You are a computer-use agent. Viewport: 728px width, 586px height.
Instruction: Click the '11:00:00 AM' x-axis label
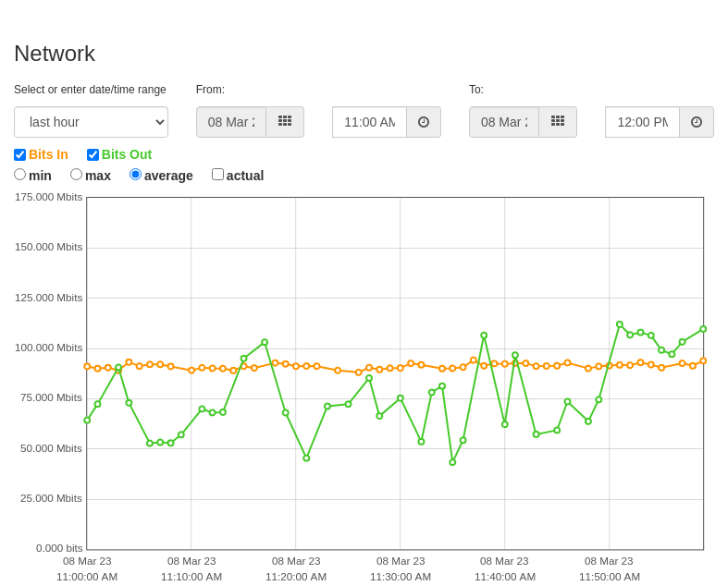[x=87, y=577]
